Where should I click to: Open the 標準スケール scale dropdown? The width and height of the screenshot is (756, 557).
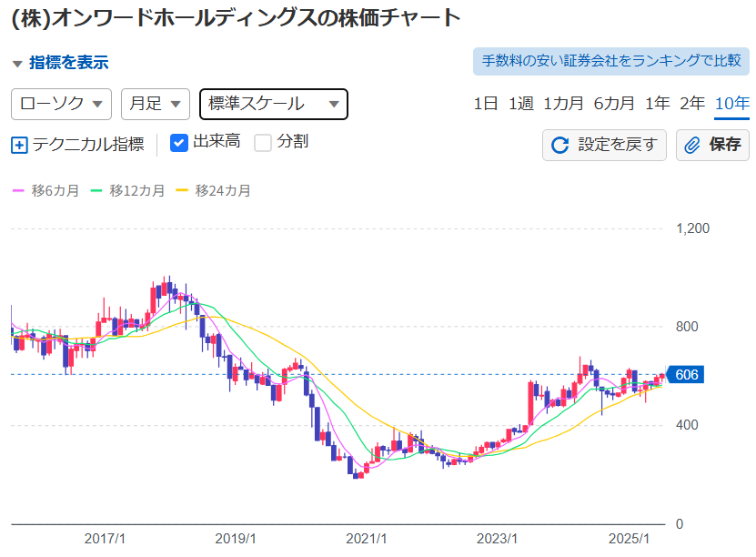tap(273, 104)
